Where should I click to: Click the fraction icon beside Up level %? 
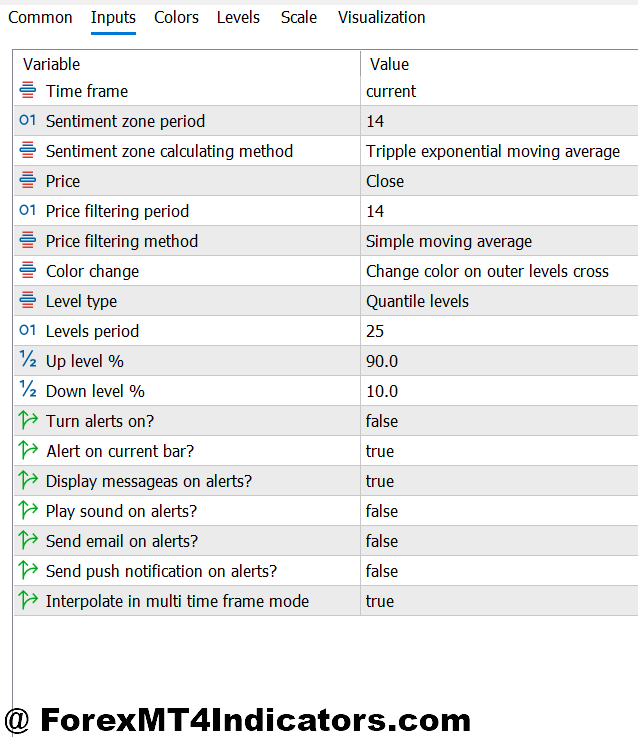pos(28,361)
